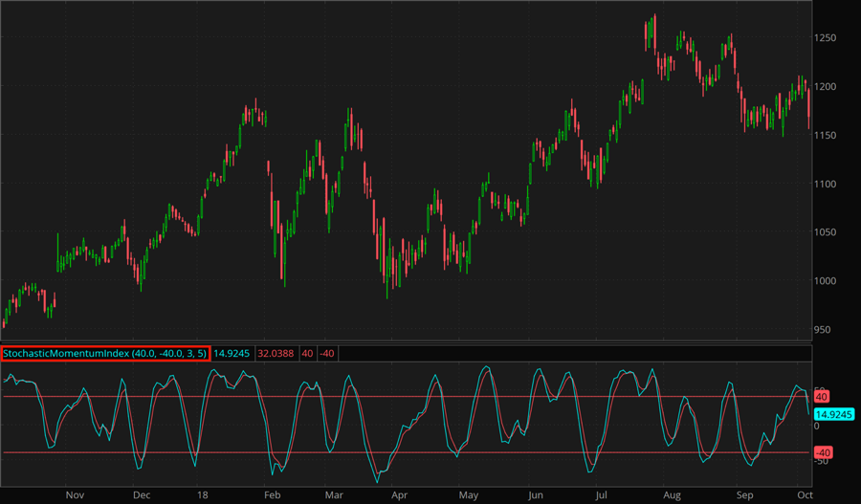Click the overbought 40 value in study header
Screen dimensions: 861x504
pyautogui.click(x=308, y=354)
